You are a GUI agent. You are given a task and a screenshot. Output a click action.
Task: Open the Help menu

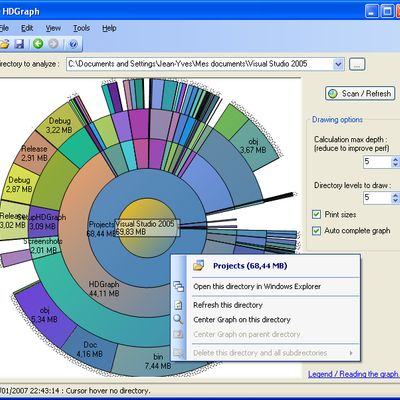click(x=109, y=28)
